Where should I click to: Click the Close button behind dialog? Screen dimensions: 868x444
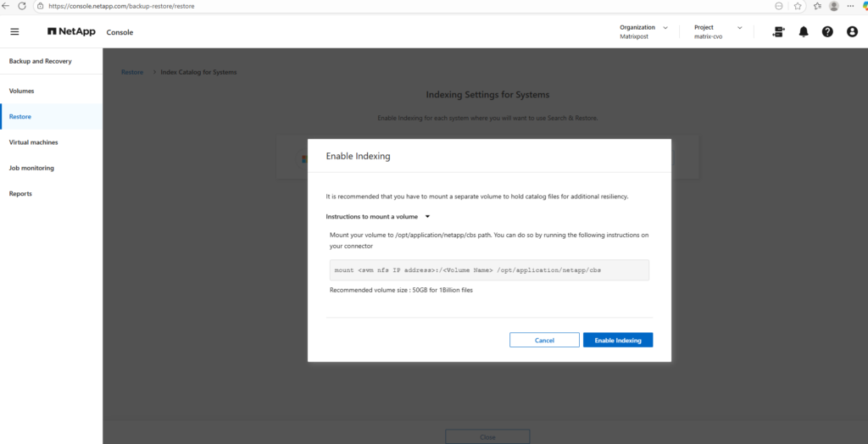(487, 437)
